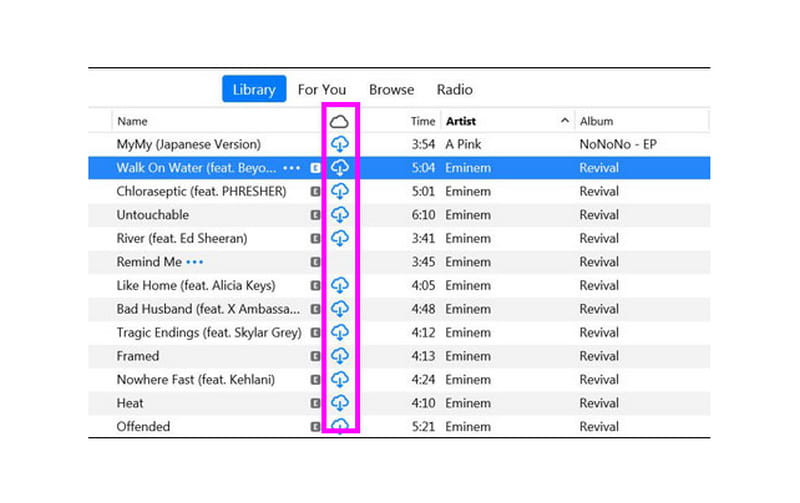
Task: Download Chloraseptic (feat. PHRESHER) from cloud
Action: [x=339, y=191]
